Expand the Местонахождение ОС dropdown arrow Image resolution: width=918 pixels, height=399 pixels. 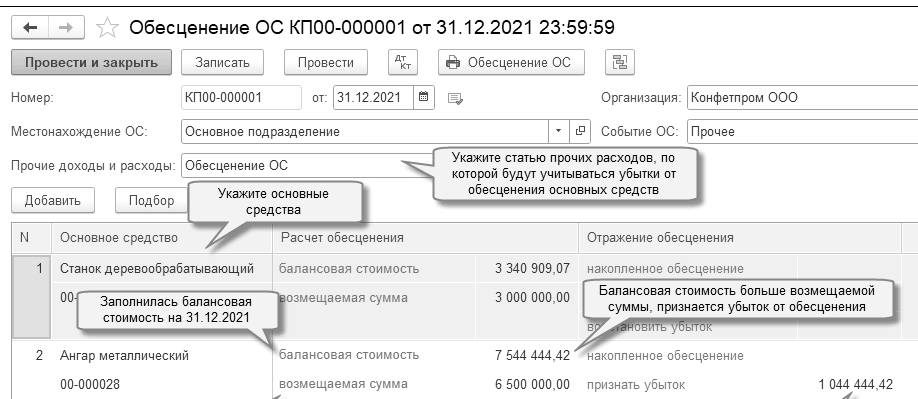(559, 131)
